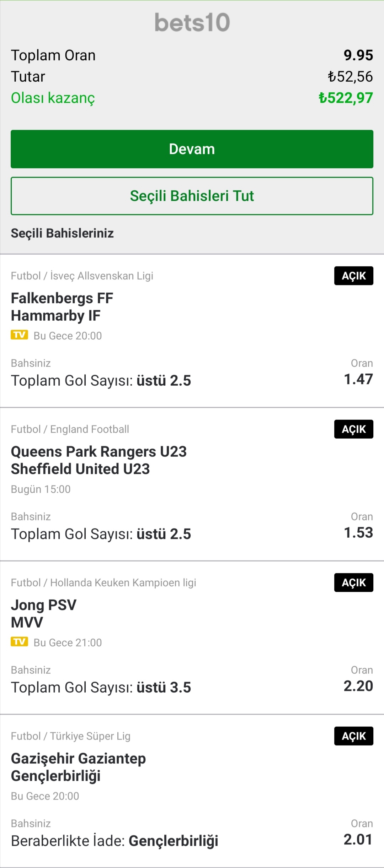Click the 2.20 odds value
The width and height of the screenshot is (384, 868).
358,686
